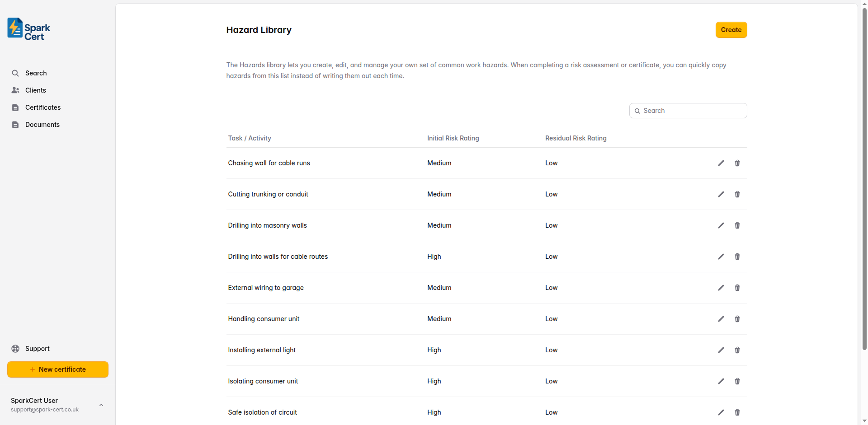Image resolution: width=868 pixels, height=425 pixels.
Task: Open the Certificates page
Action: click(x=43, y=107)
